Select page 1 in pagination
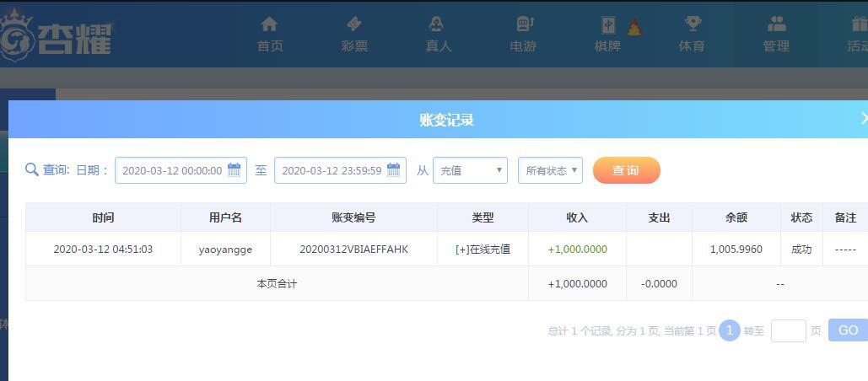868x381 pixels. 729,330
